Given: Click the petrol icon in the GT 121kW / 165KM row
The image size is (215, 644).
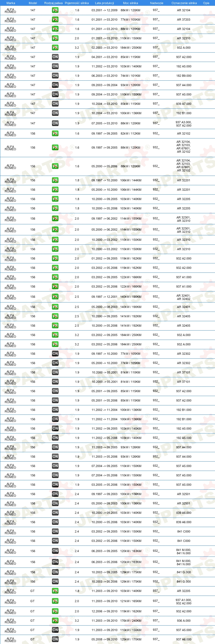Looking at the screenshot, I should [55, 601].
